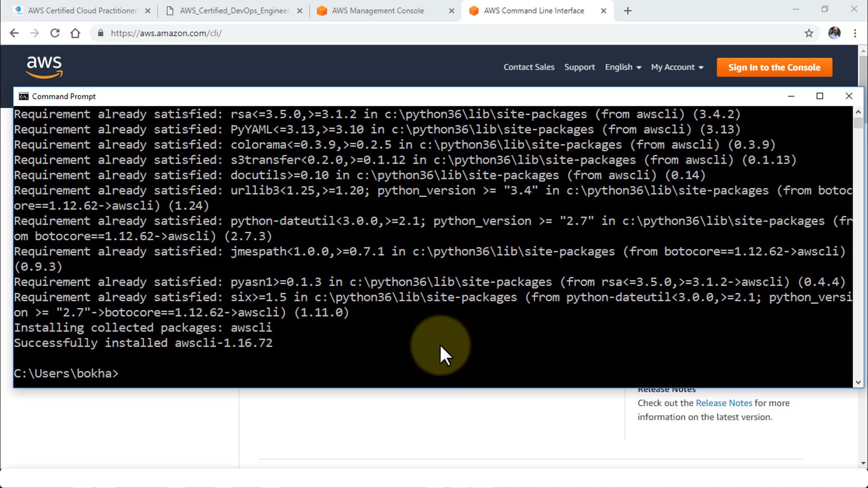Switch to AWS Management Console tab
This screenshot has width=868, height=488.
coord(377,11)
